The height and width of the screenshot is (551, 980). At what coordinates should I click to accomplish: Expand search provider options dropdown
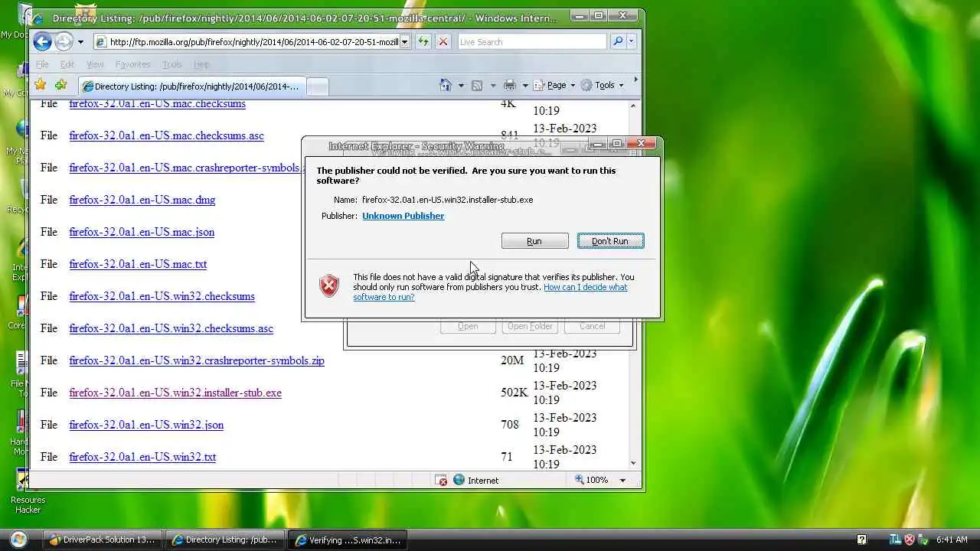point(631,42)
